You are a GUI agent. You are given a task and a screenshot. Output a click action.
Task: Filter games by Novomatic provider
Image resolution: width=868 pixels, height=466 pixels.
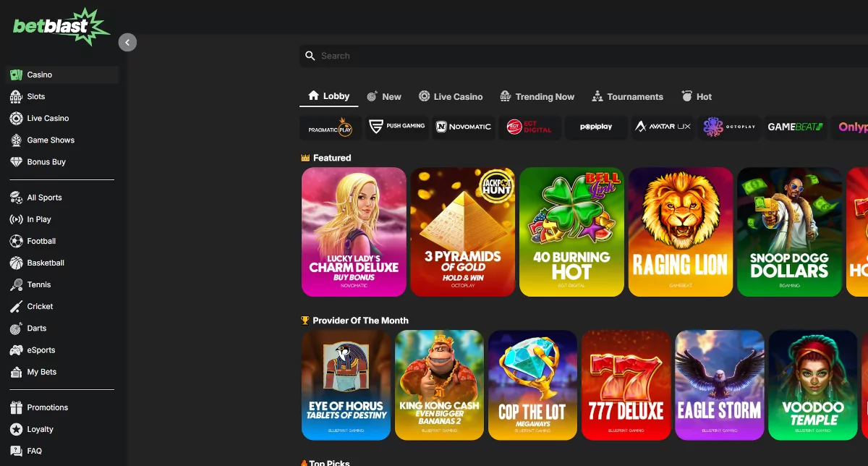click(463, 127)
